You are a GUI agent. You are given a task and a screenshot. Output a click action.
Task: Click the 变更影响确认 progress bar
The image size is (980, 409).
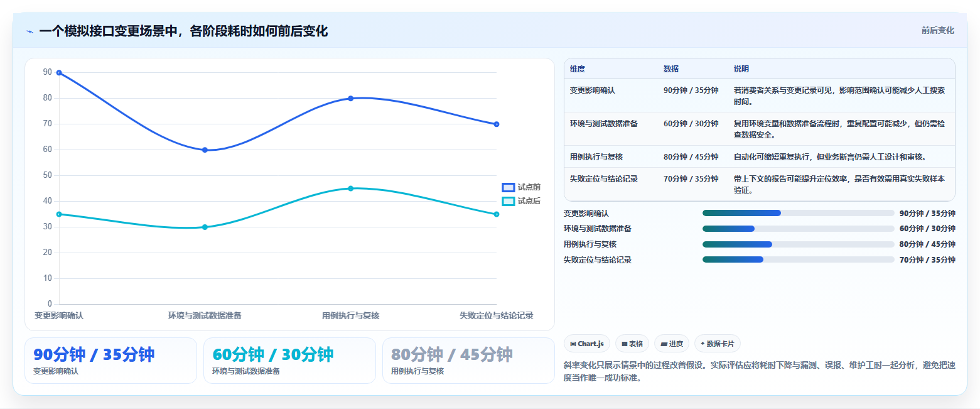(799, 213)
